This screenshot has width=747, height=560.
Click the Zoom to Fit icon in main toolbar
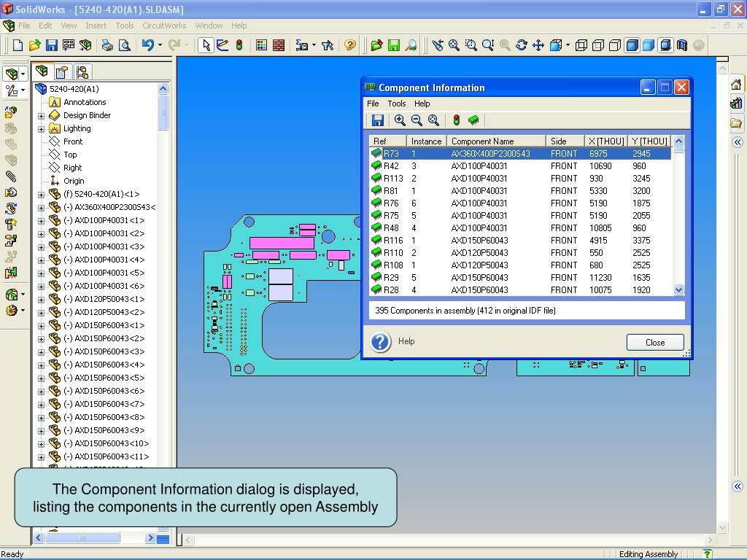(x=454, y=45)
